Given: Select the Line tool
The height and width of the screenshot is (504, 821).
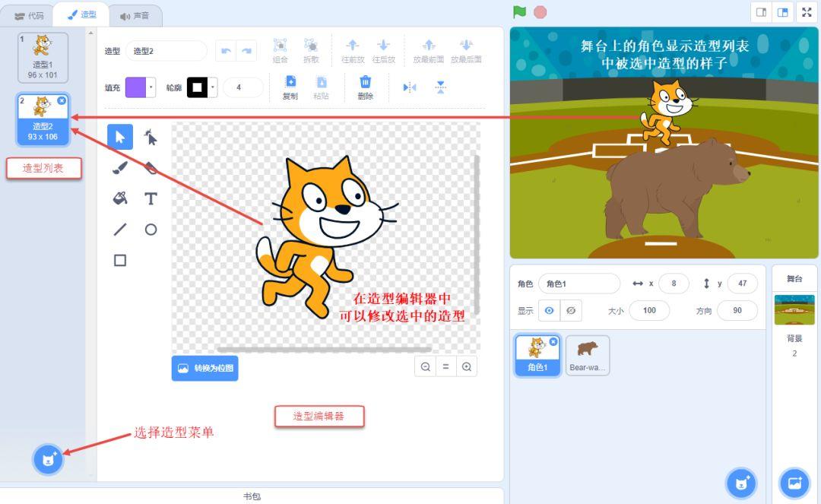Looking at the screenshot, I should 120,230.
